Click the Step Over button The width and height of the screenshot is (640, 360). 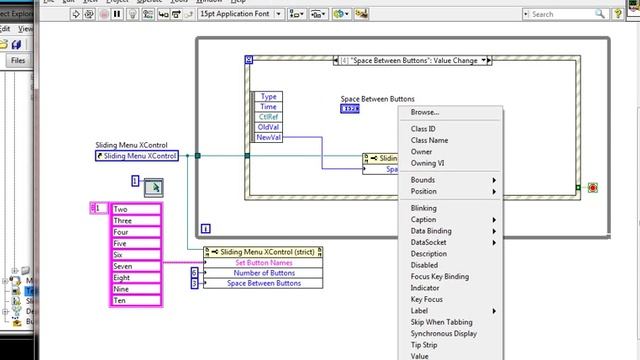176,14
